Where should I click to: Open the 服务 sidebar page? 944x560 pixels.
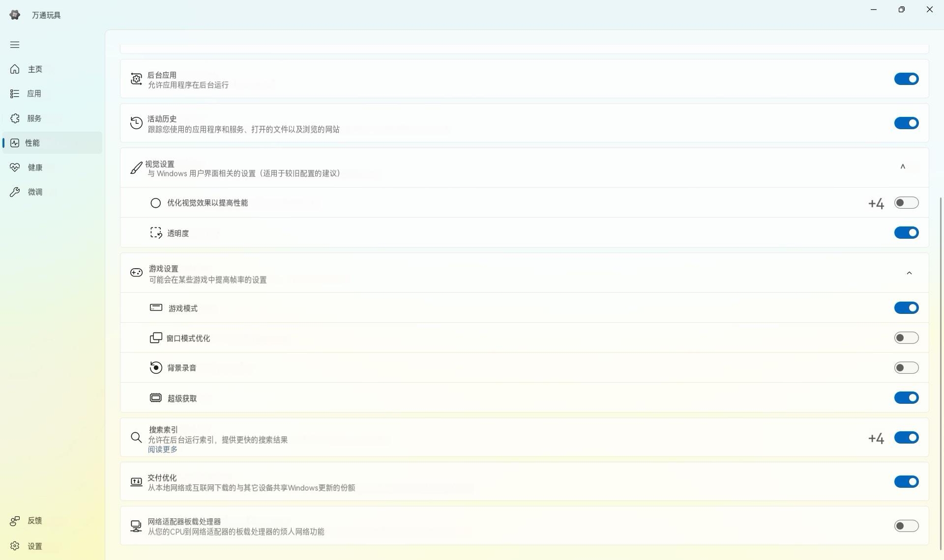pyautogui.click(x=34, y=118)
